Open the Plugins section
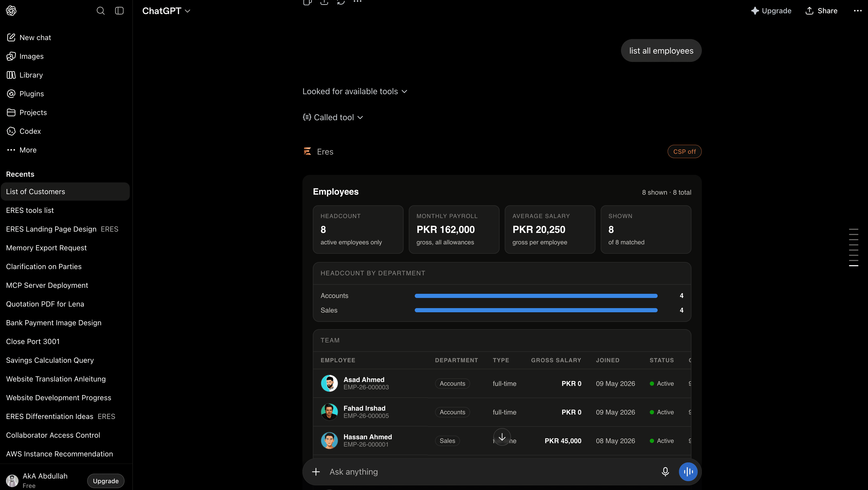Viewport: 868px width, 490px height. coord(65,94)
